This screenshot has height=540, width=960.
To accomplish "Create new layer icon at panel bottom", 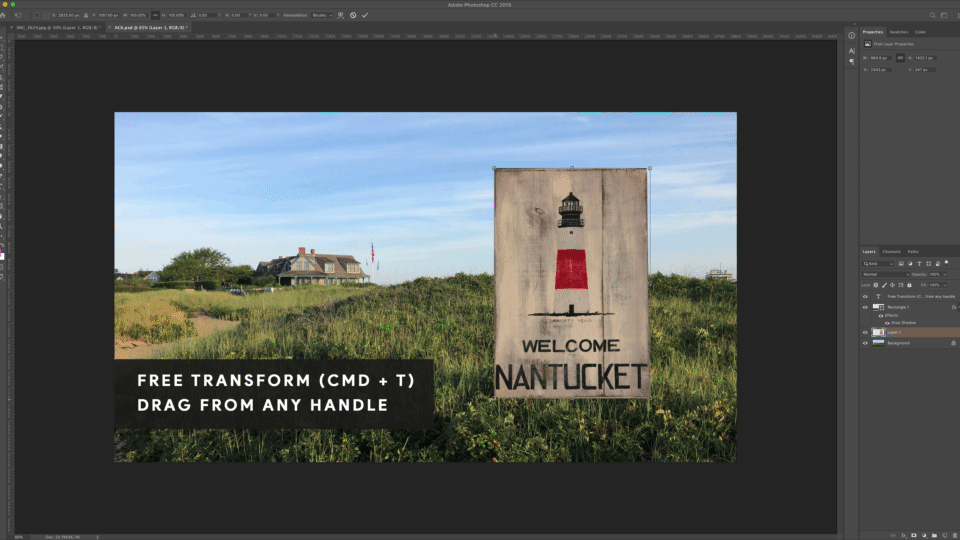I will coord(944,536).
